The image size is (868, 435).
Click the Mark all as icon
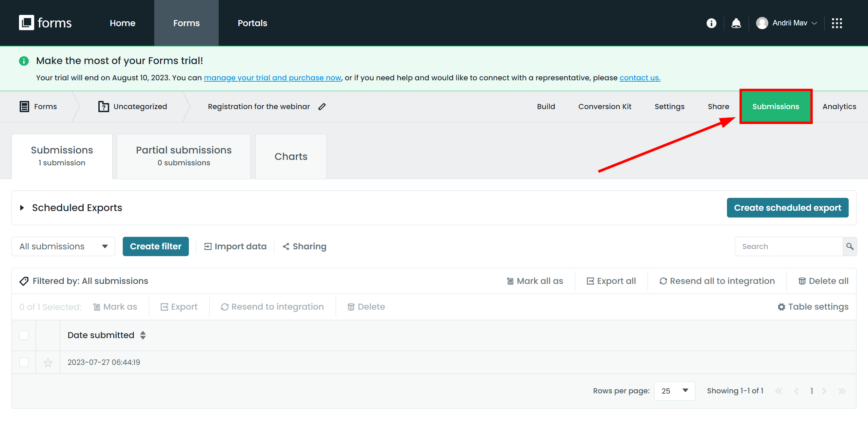508,281
